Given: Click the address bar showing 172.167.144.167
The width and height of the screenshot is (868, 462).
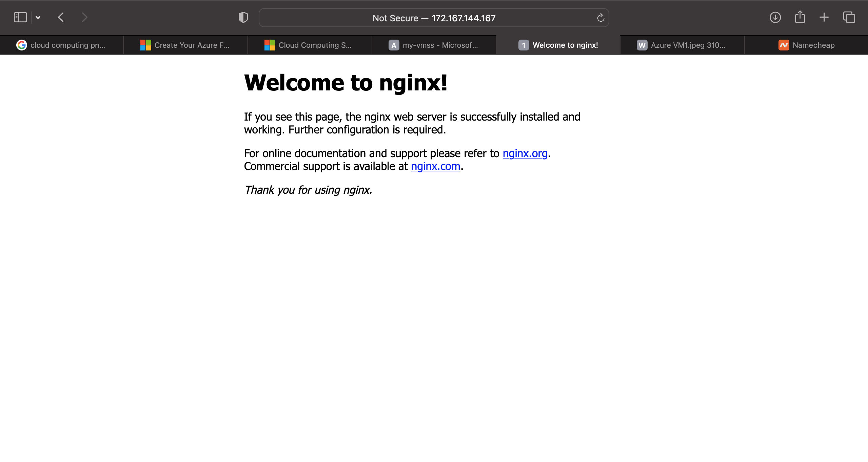Looking at the screenshot, I should click(434, 18).
